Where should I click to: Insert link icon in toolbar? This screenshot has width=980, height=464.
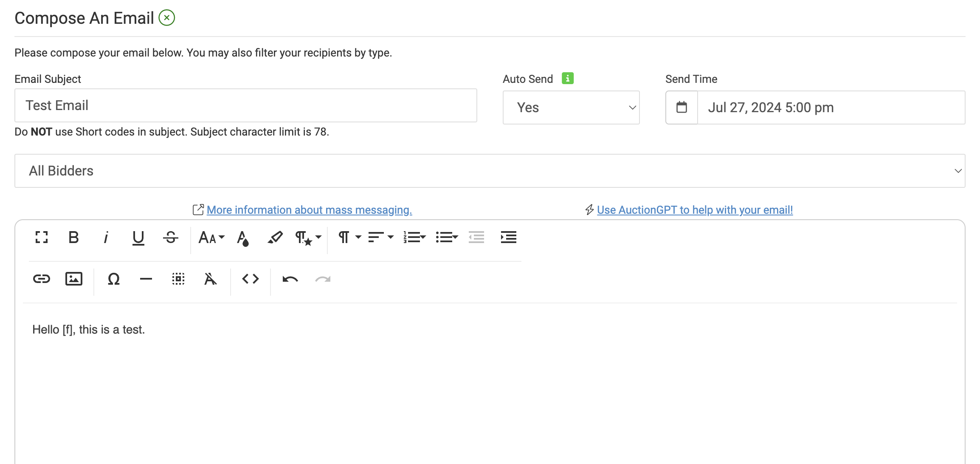[x=42, y=279]
